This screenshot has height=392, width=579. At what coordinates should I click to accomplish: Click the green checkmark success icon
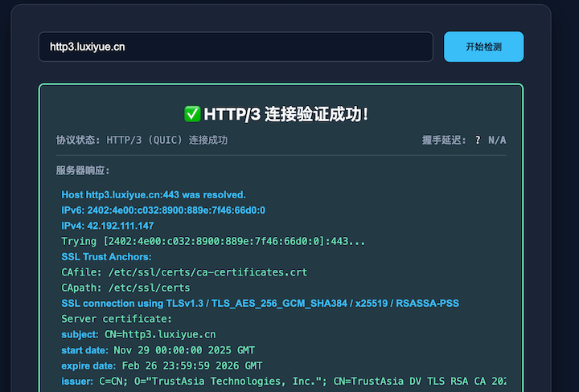(x=192, y=114)
